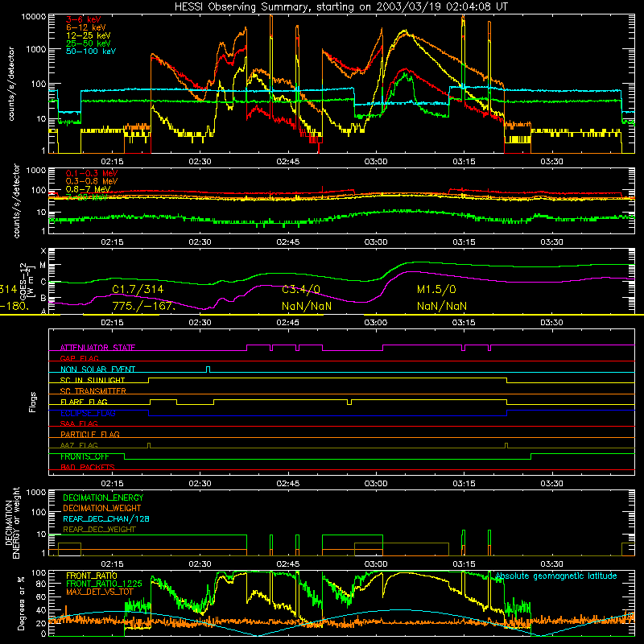The width and height of the screenshot is (644, 644).
Task: Select the DECIMATION_WEIGHT legend label
Action: coord(102,509)
